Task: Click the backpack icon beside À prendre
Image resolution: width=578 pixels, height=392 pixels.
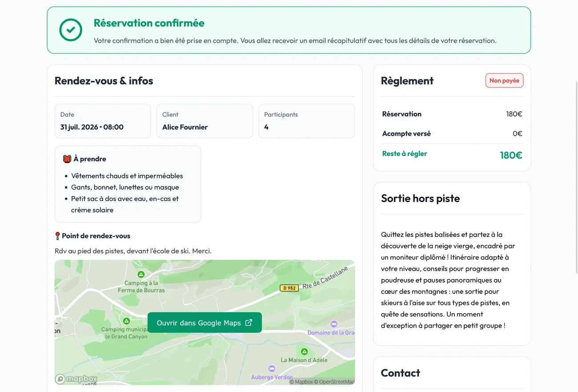Action: pyautogui.click(x=67, y=159)
